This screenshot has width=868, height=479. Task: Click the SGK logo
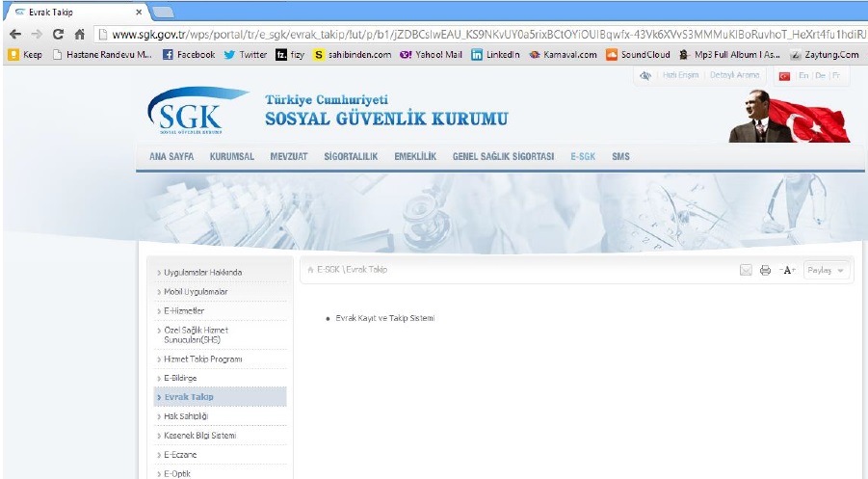(x=197, y=111)
